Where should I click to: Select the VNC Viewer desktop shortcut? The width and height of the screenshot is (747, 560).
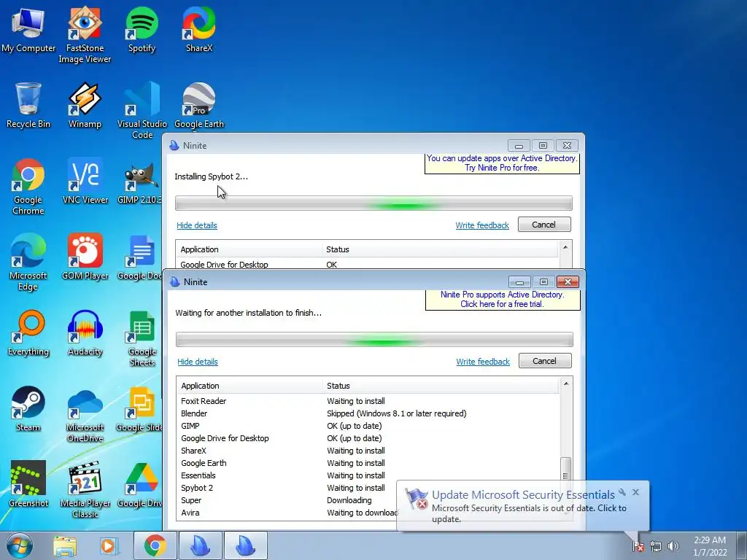tap(85, 181)
